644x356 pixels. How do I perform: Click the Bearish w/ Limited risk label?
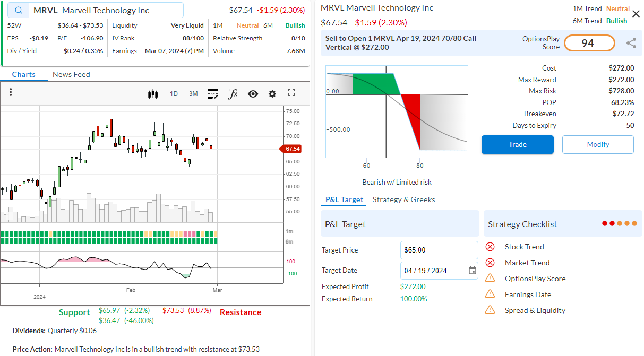(397, 182)
